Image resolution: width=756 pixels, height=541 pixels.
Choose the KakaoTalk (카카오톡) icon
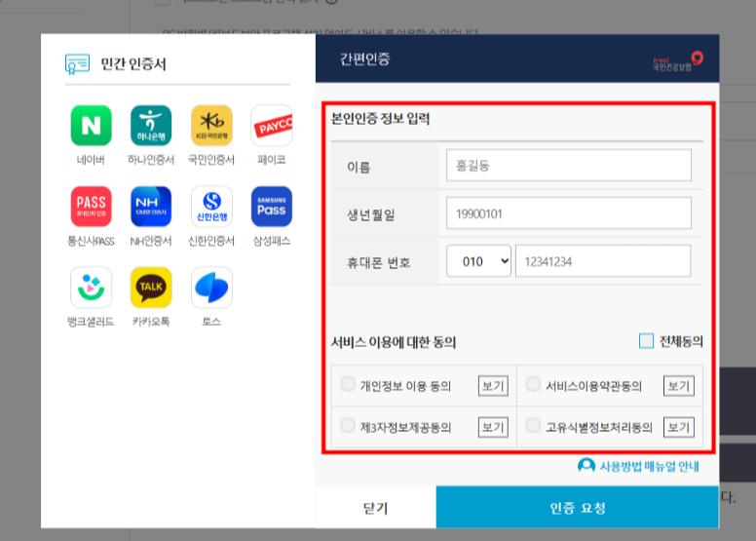coord(151,288)
